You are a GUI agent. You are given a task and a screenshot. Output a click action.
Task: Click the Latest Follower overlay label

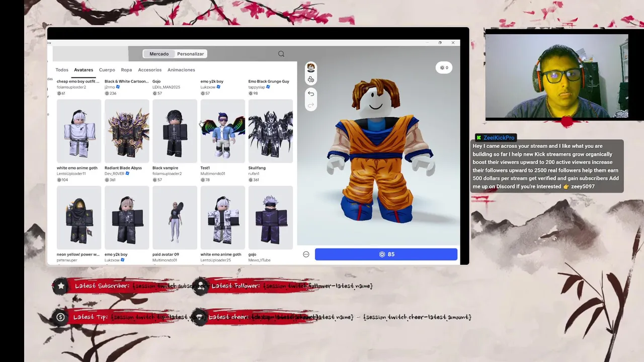pos(235,286)
